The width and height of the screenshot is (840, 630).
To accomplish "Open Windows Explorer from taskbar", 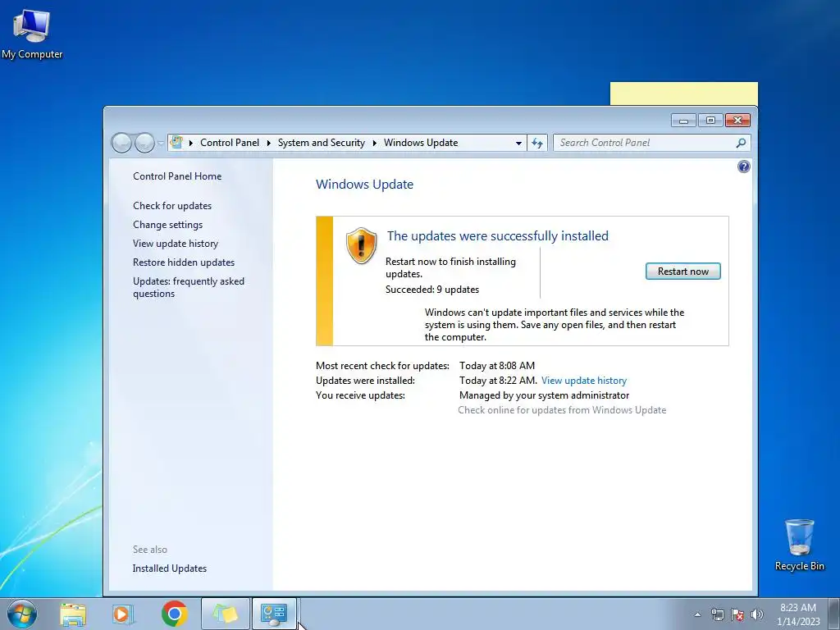I will (73, 614).
